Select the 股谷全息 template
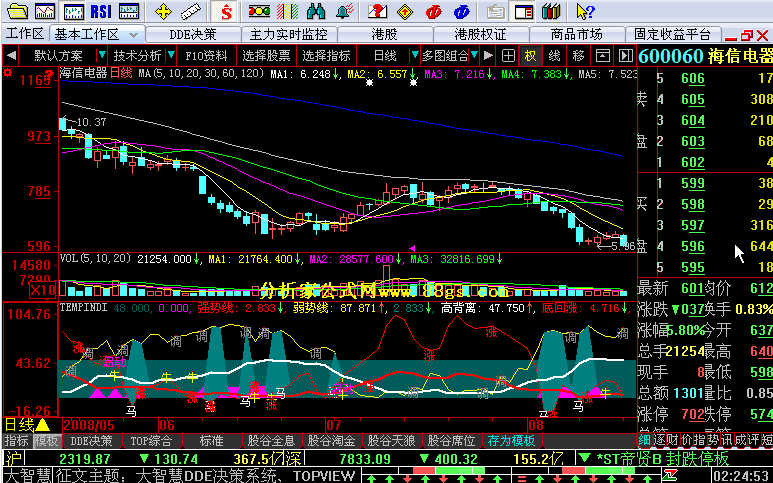 [x=271, y=441]
